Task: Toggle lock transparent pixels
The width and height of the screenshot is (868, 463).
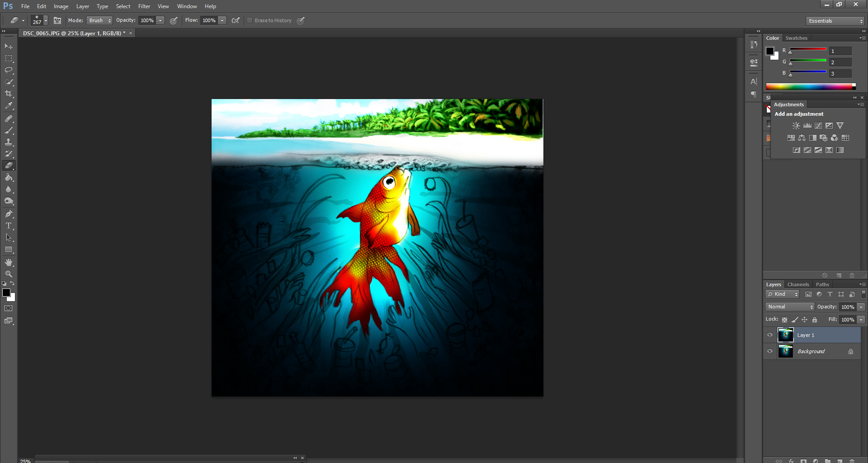Action: click(784, 320)
